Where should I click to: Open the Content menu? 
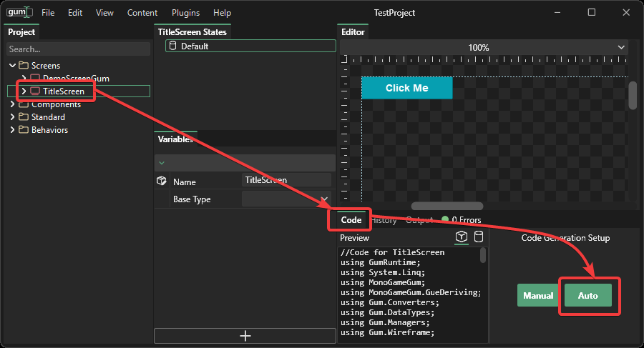pos(142,13)
